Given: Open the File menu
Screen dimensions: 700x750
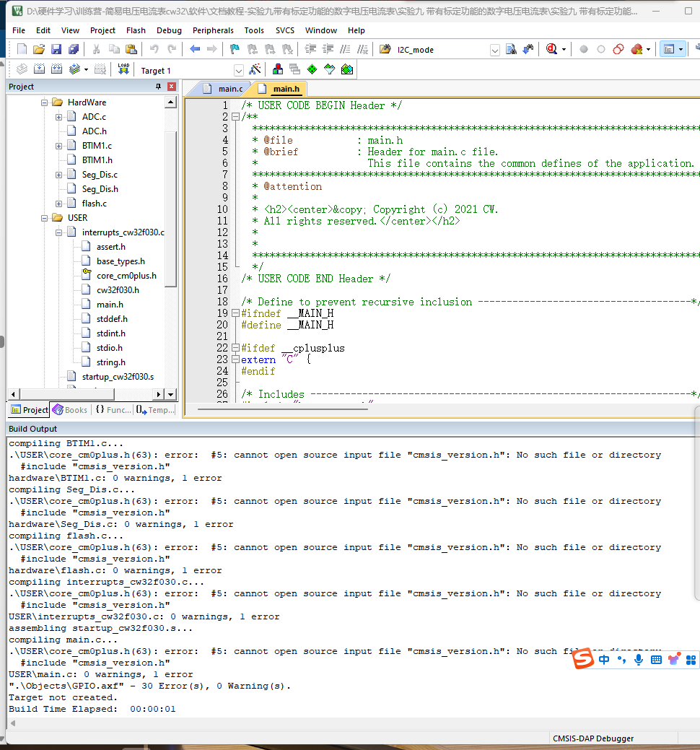Looking at the screenshot, I should click(x=19, y=30).
